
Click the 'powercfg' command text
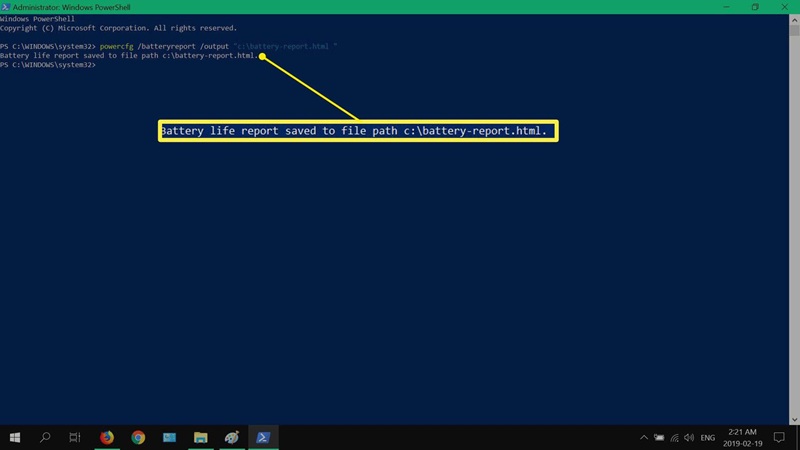(116, 46)
